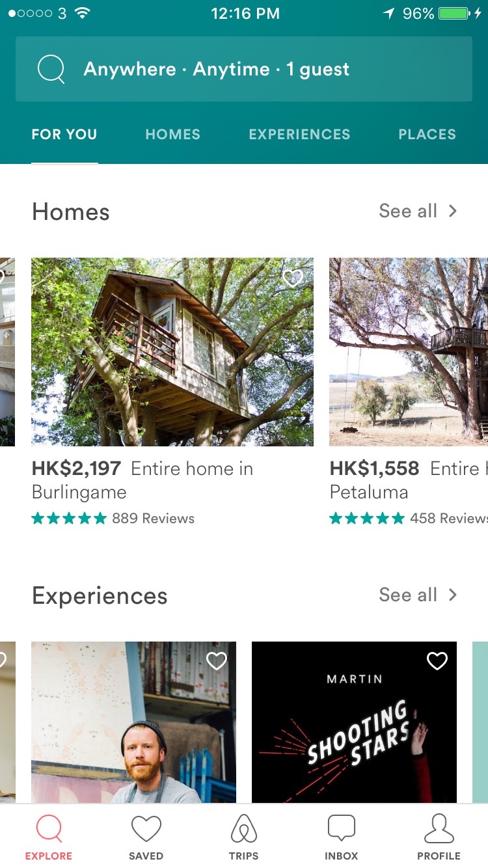488x868 pixels.
Task: Open the Saved heart icon
Action: coord(146,829)
